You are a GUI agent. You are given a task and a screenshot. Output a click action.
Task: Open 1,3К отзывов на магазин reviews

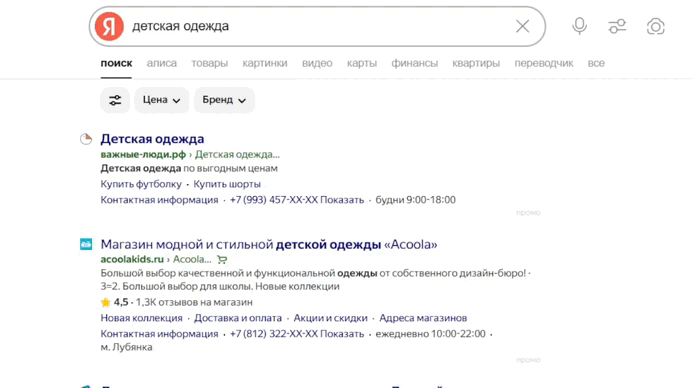[194, 302]
